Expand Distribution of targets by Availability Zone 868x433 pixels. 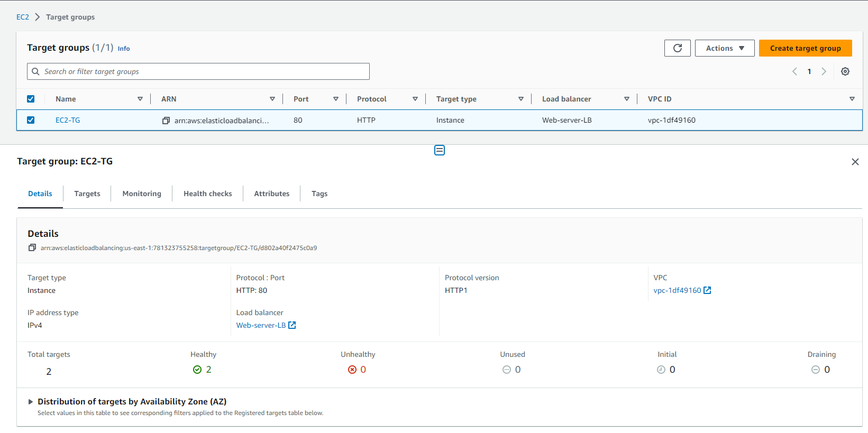pyautogui.click(x=31, y=402)
